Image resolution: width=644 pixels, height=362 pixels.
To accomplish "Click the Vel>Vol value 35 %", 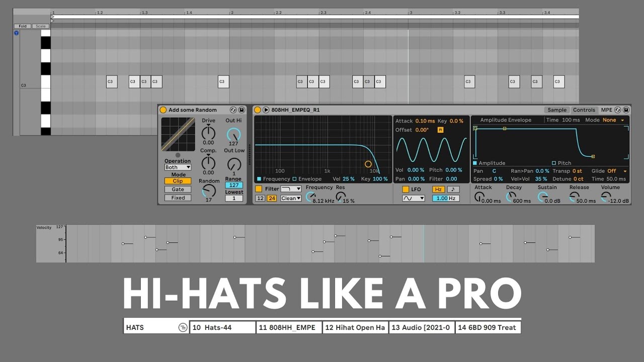I will click(541, 179).
